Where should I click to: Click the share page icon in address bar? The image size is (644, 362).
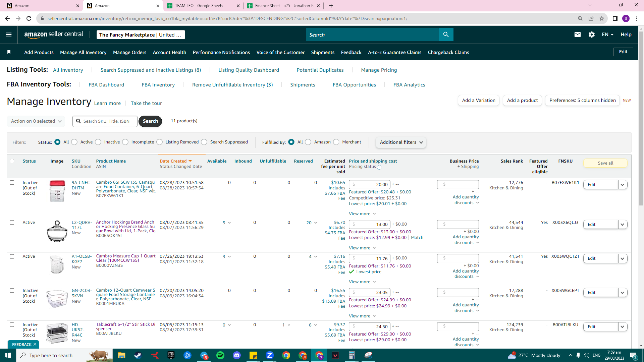591,18
